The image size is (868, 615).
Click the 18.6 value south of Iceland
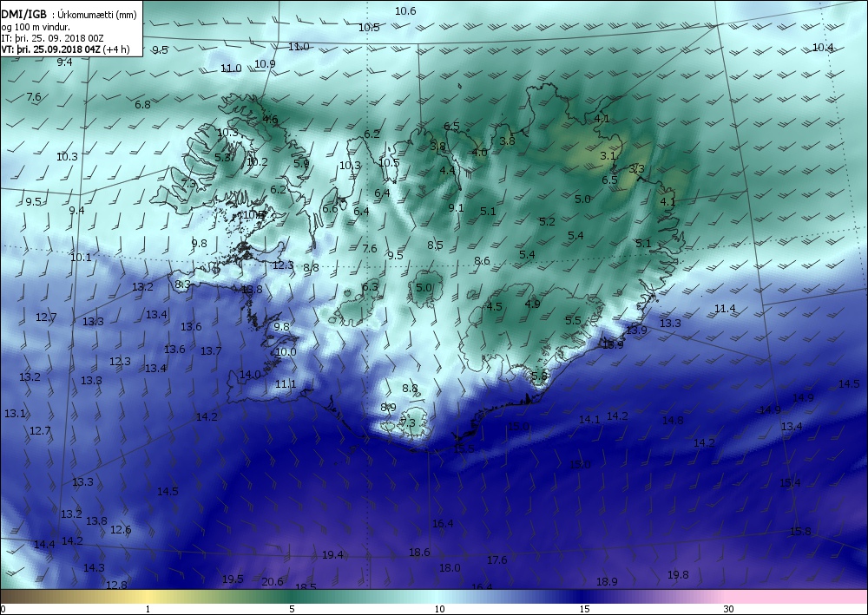point(419,552)
